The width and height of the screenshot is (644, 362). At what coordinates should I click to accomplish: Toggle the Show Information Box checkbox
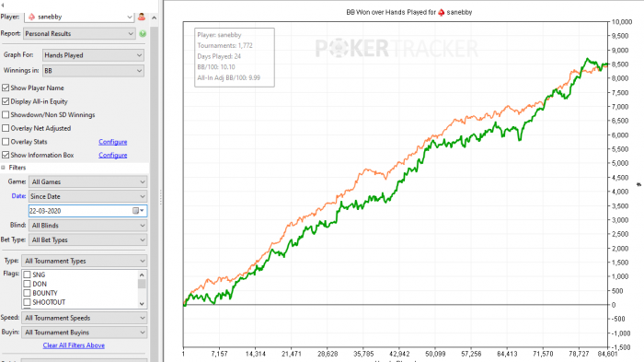(x=6, y=155)
